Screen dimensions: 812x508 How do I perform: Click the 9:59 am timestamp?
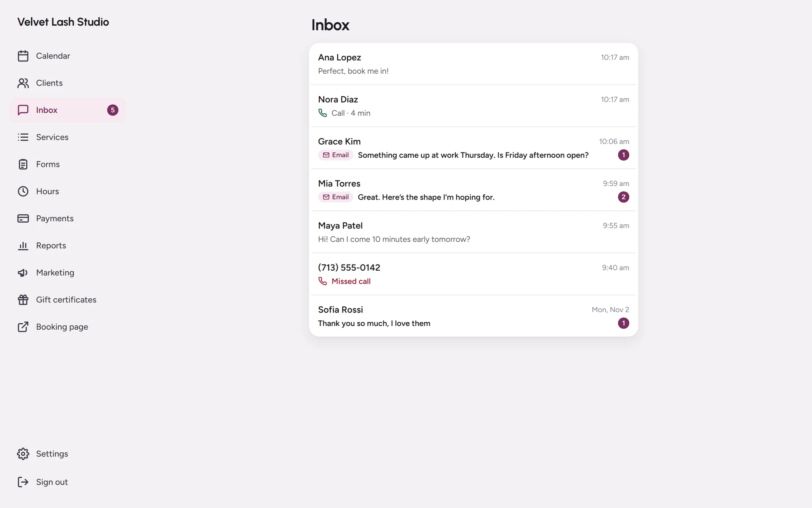(616, 184)
